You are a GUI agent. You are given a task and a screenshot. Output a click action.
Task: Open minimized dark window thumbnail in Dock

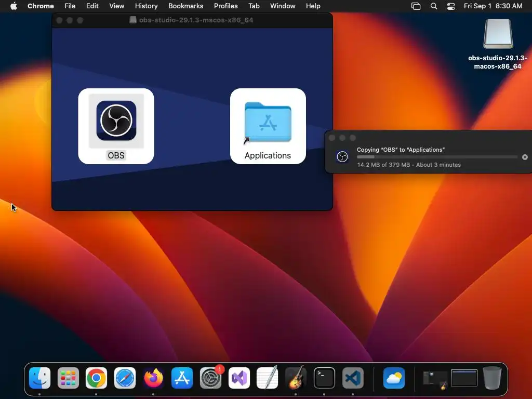[x=464, y=378]
